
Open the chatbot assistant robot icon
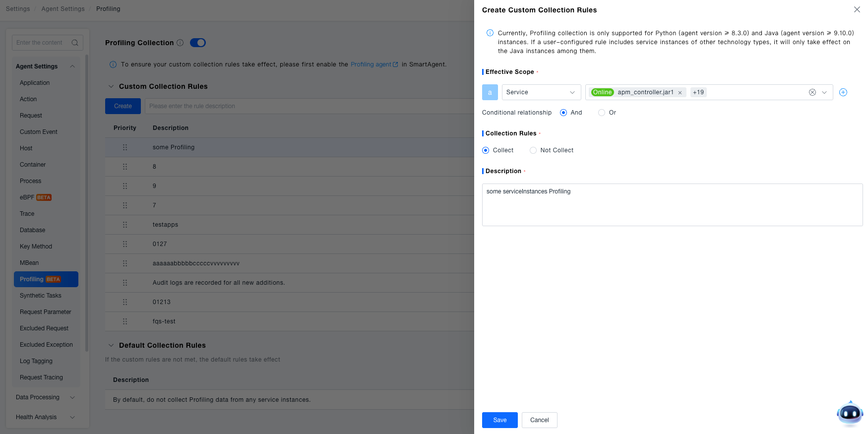pos(850,413)
